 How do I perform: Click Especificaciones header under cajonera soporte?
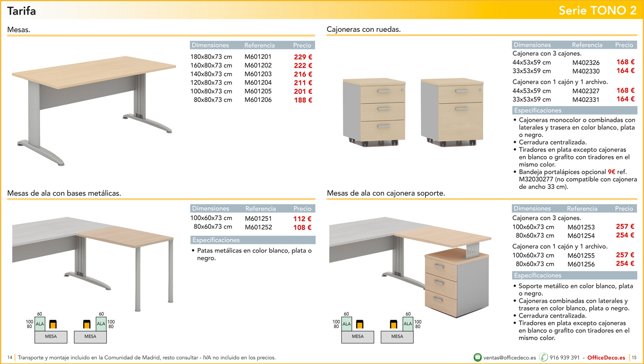[574, 276]
